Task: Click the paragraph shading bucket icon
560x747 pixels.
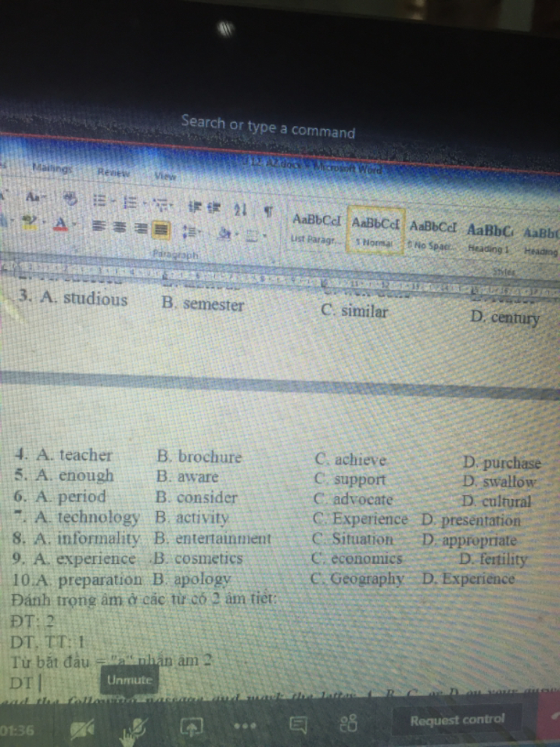Action: [224, 234]
